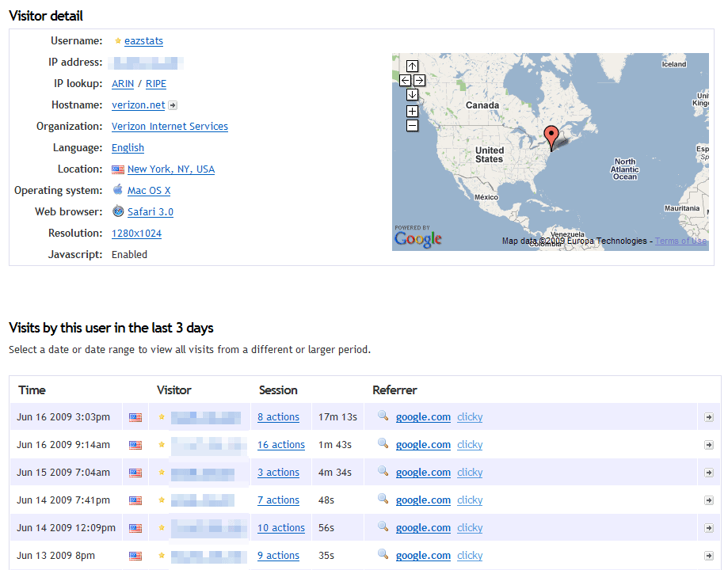728x570 pixels.
Task: Click the US flag icon beside New York
Action: [118, 169]
